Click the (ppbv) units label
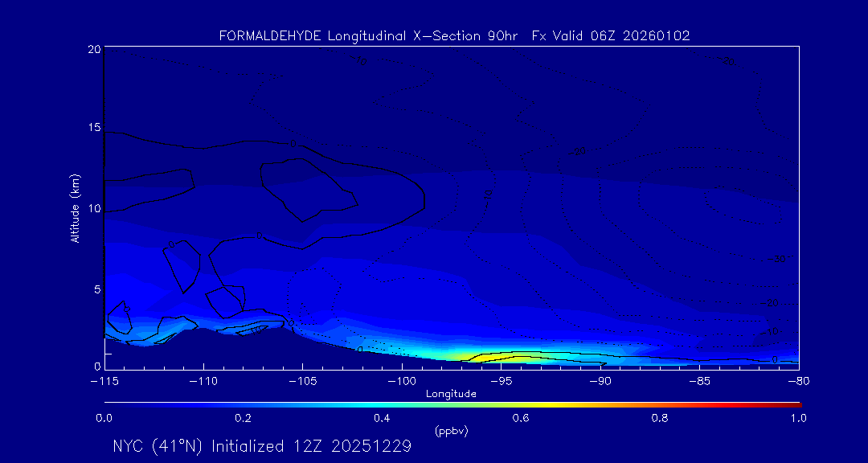The width and height of the screenshot is (868, 463). [x=451, y=431]
